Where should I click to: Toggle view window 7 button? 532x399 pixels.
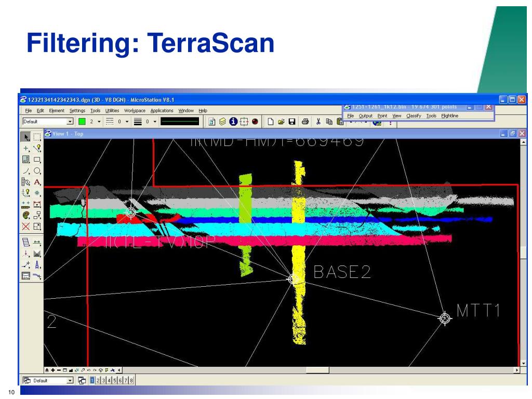126,381
